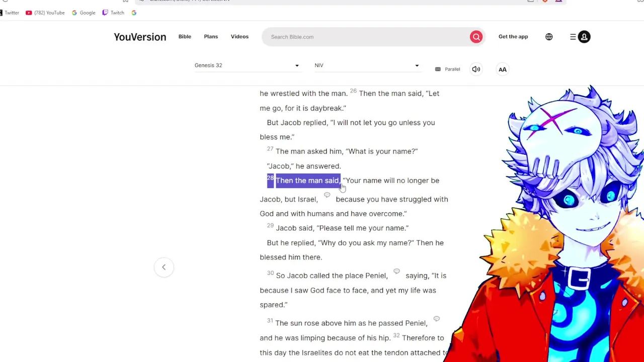
Task: Open the Twitter bookmark
Action: coord(10,13)
